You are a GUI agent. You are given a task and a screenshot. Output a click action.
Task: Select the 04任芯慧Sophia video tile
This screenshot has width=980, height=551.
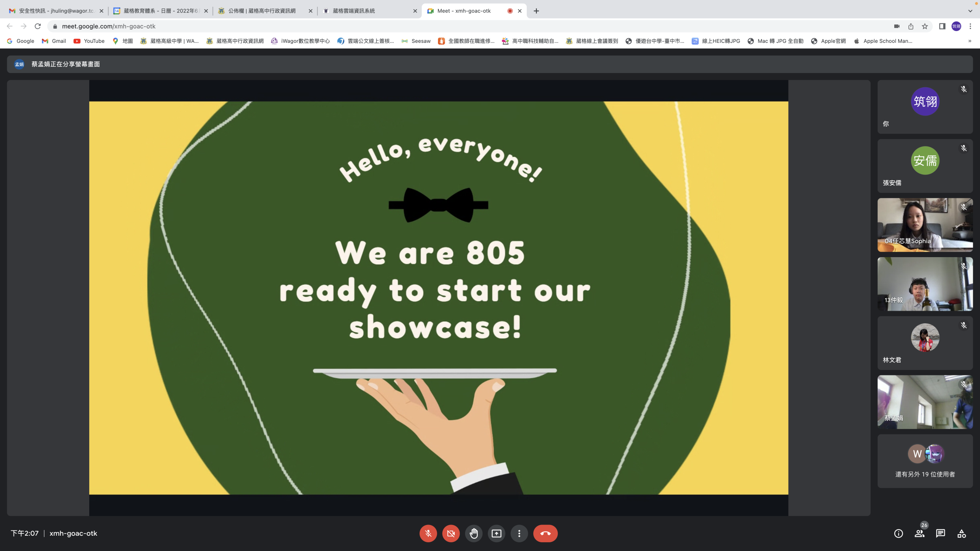tap(925, 225)
